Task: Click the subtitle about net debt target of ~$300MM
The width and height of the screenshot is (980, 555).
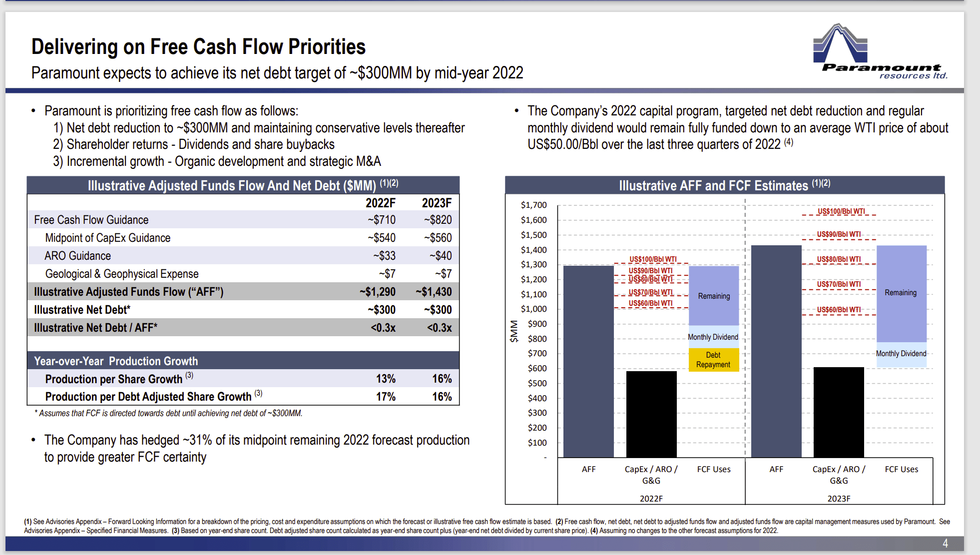Action: tap(277, 73)
